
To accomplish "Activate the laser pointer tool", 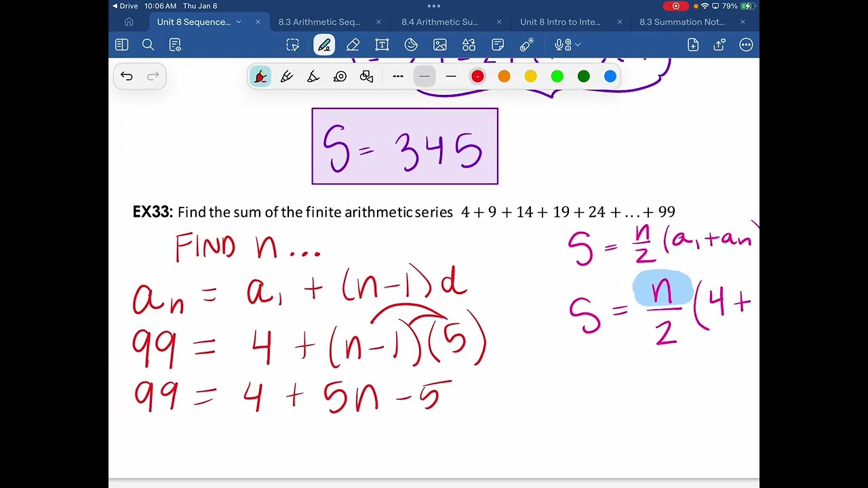I will click(x=527, y=45).
